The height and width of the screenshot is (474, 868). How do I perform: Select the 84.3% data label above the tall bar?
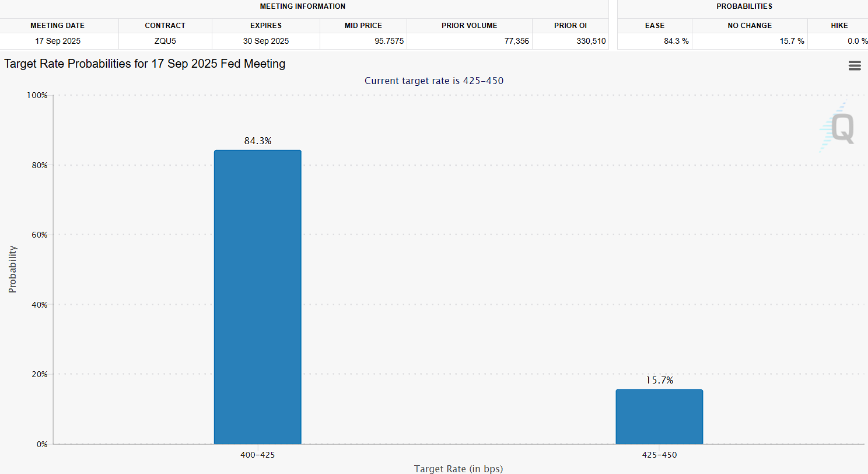click(x=257, y=141)
